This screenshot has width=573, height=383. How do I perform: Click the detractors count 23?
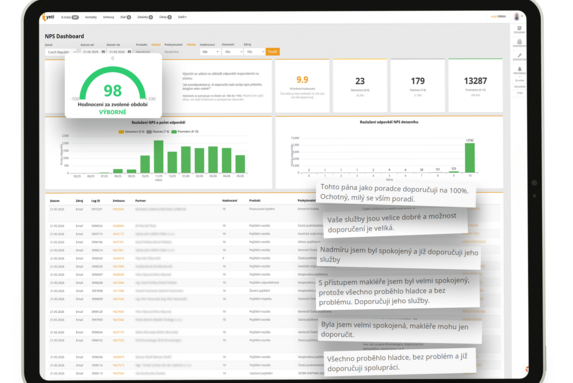[360, 81]
